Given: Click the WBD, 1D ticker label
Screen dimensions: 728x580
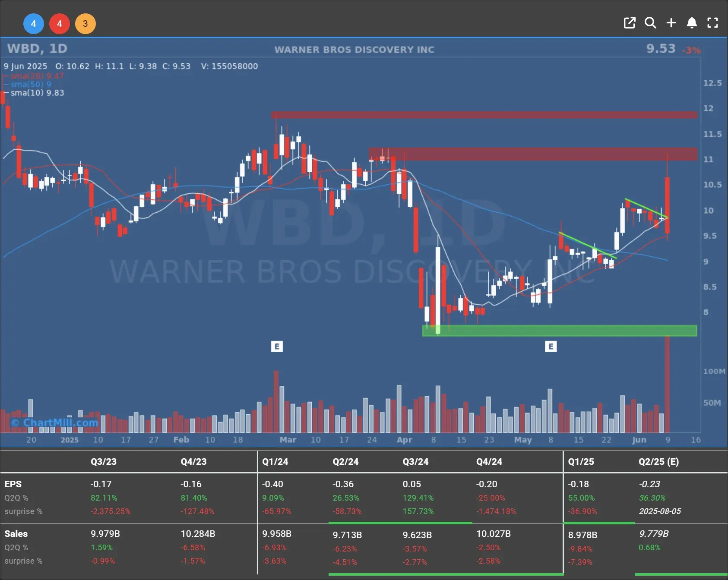Looking at the screenshot, I should click(37, 48).
